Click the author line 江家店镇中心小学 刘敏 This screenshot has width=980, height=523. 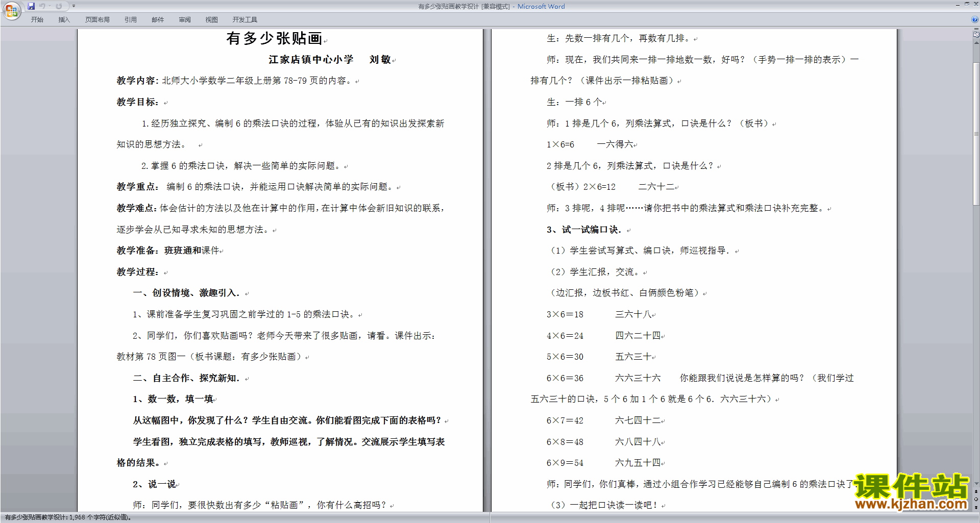click(x=330, y=60)
